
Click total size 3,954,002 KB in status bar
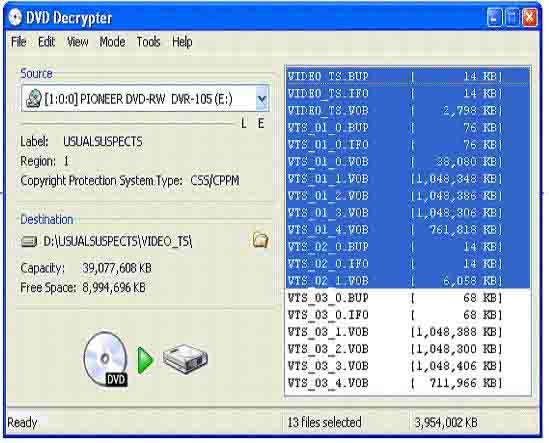(446, 422)
